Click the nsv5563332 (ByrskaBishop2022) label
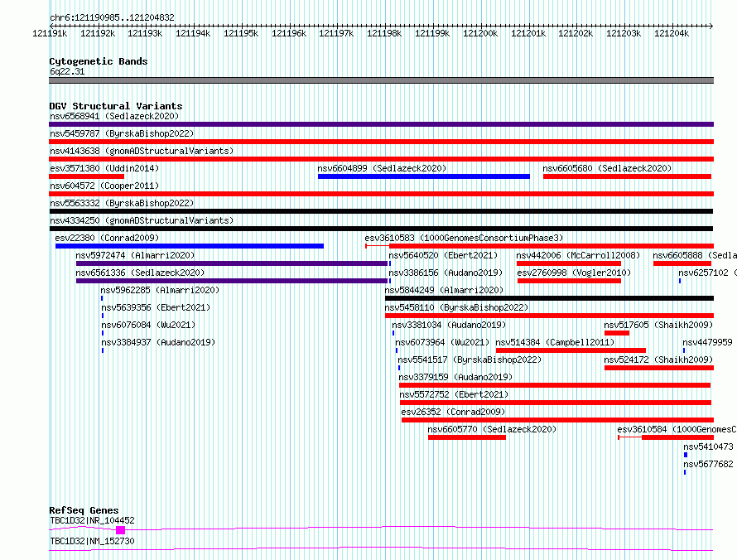The height and width of the screenshot is (560, 737). (122, 203)
